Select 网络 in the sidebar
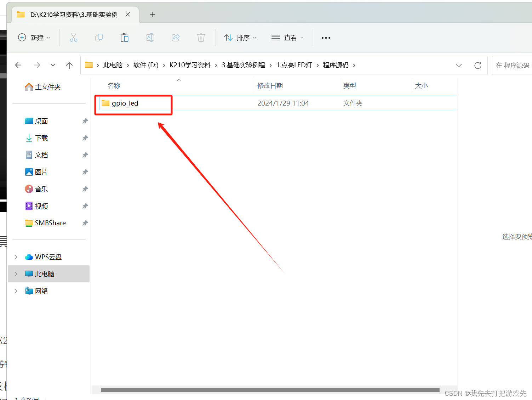Screen dimensions: 532x400 [x=36, y=291]
